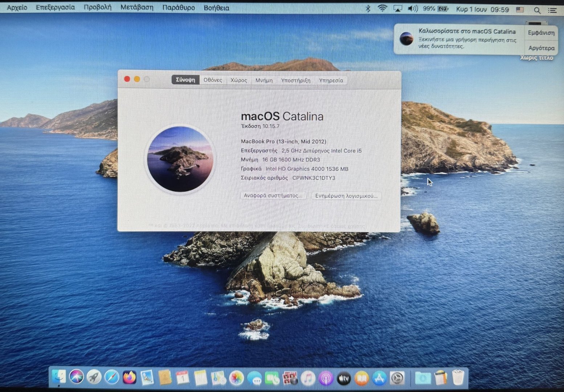Open the Μετάβαση menu
The width and height of the screenshot is (564, 392).
coord(137,7)
